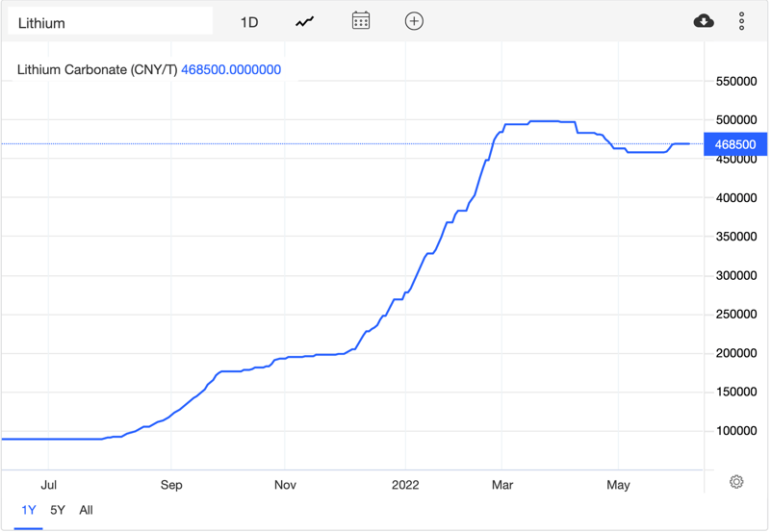The height and width of the screenshot is (532, 771).
Task: Click the Mar label on time axis
Action: [x=502, y=485]
